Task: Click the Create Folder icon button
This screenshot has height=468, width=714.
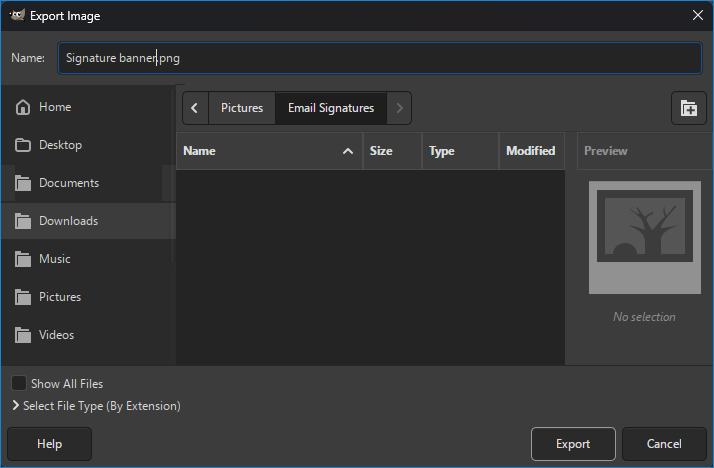Action: click(x=688, y=108)
